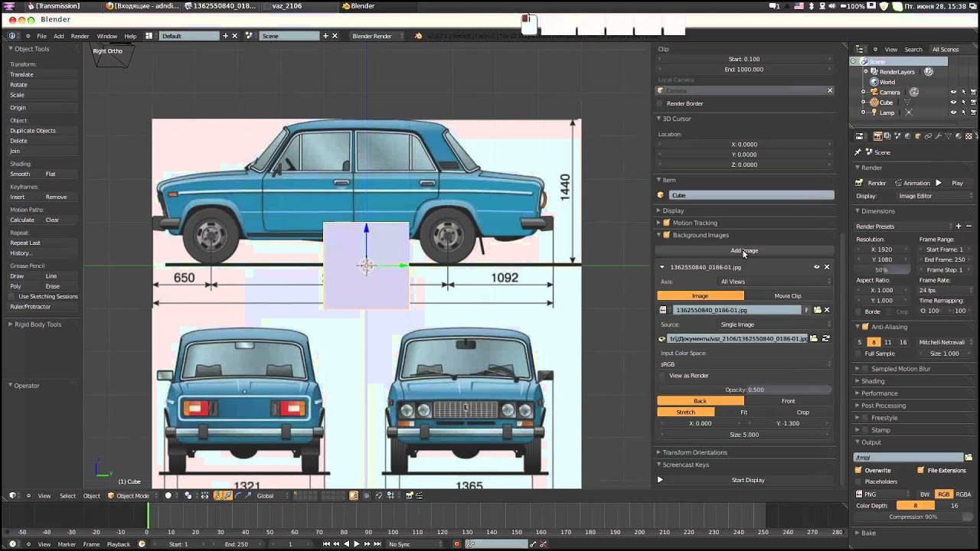The image size is (980, 551).
Task: Expand the Sampled Motion Blur panel
Action: (857, 369)
